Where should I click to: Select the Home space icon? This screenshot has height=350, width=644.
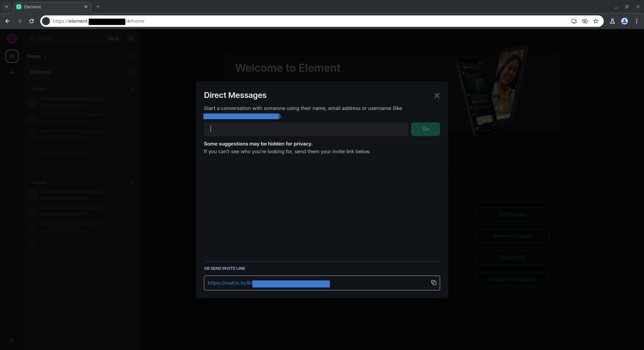pos(12,56)
